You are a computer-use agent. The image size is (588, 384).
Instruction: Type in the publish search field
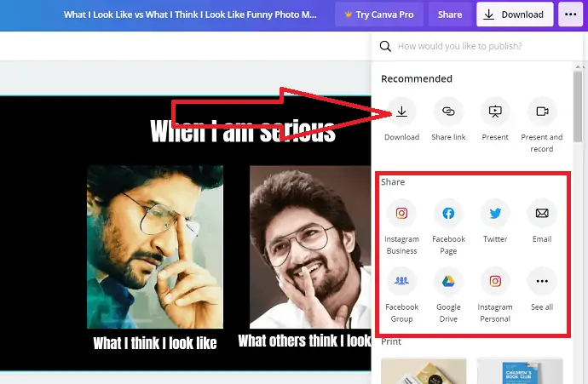[477, 47]
